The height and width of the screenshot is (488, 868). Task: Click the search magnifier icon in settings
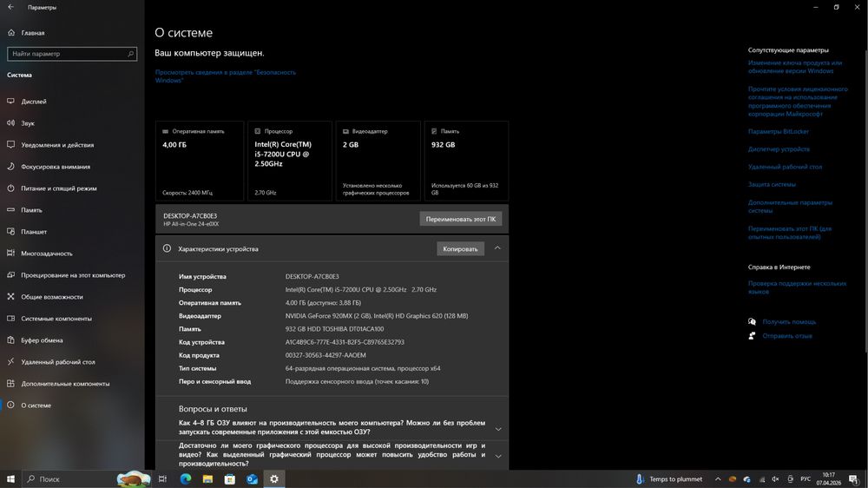131,54
